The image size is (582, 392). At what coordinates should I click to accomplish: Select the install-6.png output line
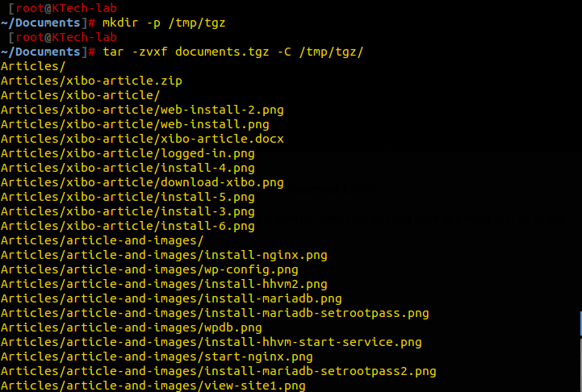pos(128,226)
